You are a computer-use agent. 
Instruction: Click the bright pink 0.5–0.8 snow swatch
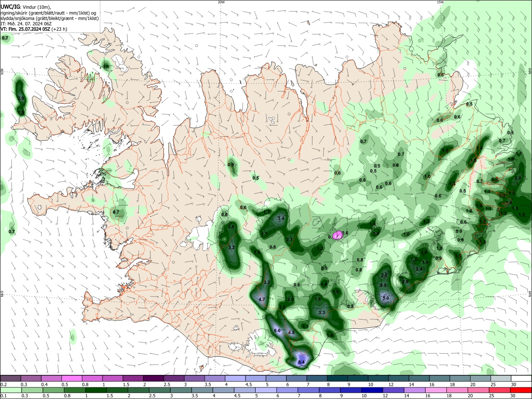click(71, 379)
